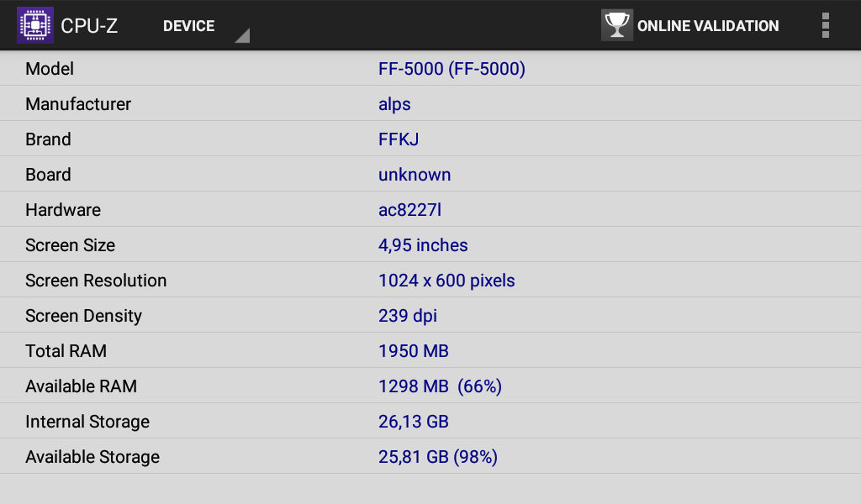This screenshot has height=504, width=861.
Task: Select the Manufacturer alps row
Action: click(430, 103)
